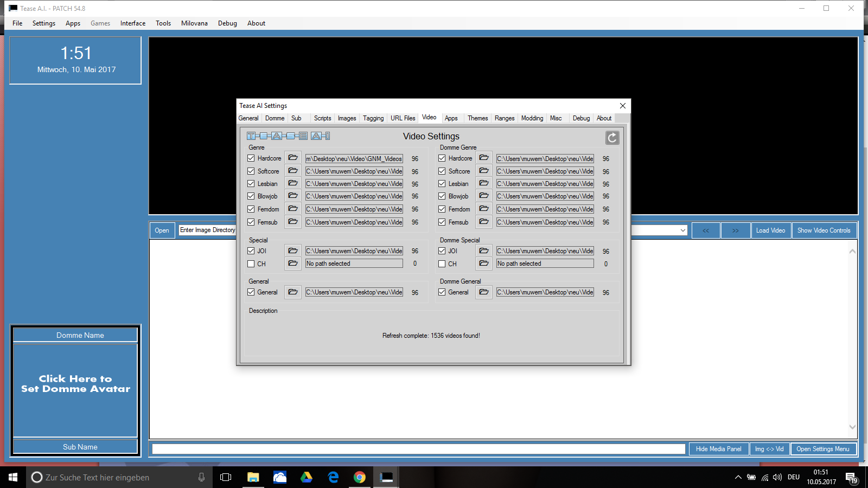Screen dimensions: 868x488
Task: Click the Sub Name label field
Action: pyautogui.click(x=75, y=447)
